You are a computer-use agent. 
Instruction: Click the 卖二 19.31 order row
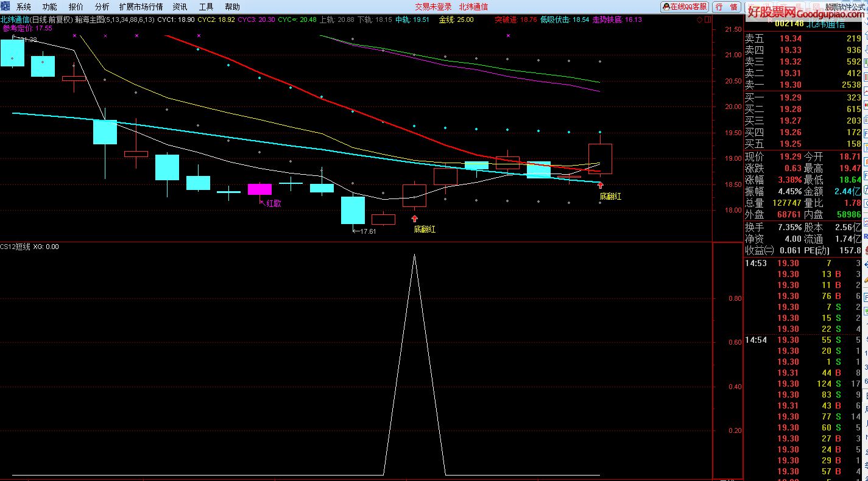tap(803, 73)
